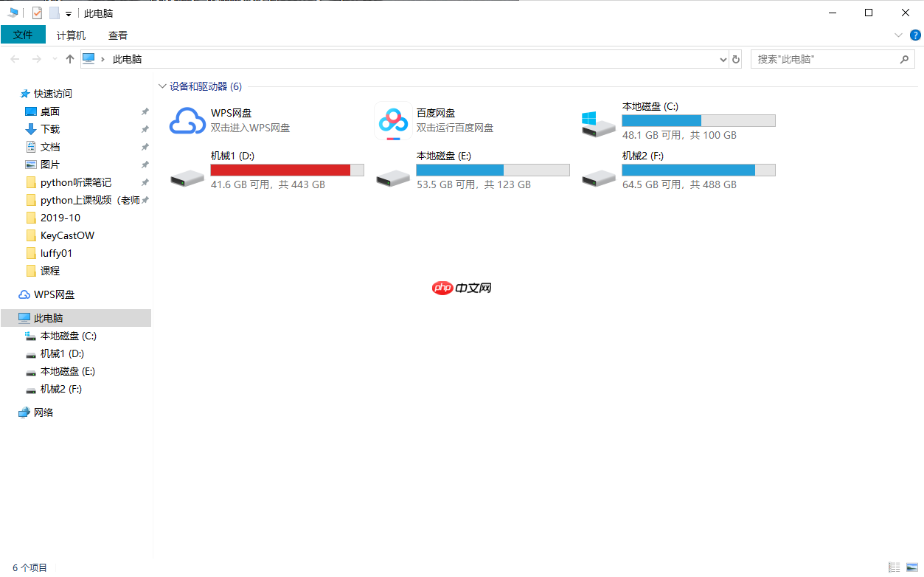Select the 本地磁盘 (E:) drive icon
The image size is (924, 577).
(392, 177)
